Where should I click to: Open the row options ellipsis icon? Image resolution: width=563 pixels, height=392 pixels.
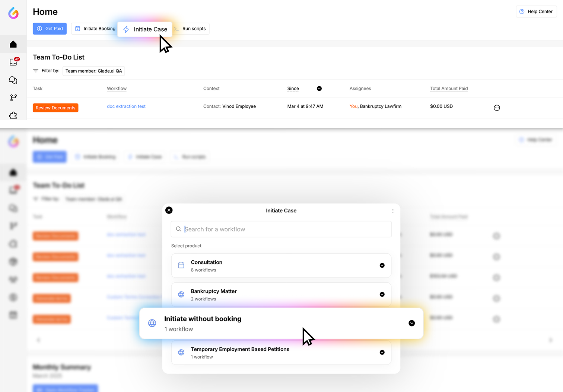pos(497,108)
